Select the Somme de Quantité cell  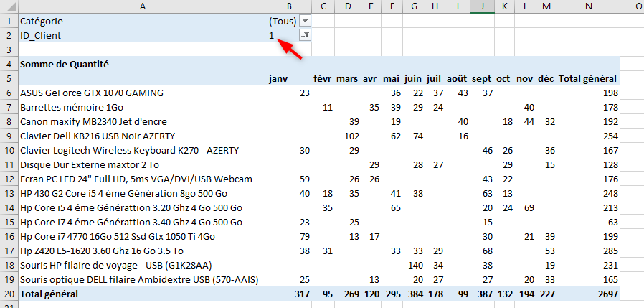coord(65,64)
